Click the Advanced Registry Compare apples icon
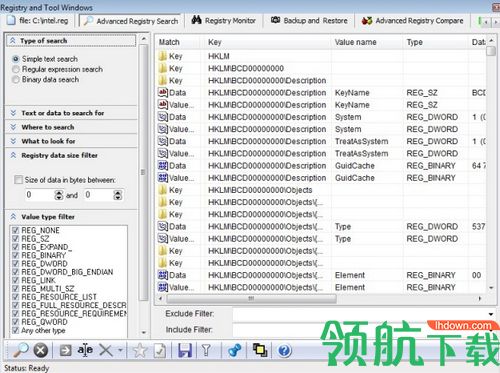500x373 pixels. pos(367,21)
